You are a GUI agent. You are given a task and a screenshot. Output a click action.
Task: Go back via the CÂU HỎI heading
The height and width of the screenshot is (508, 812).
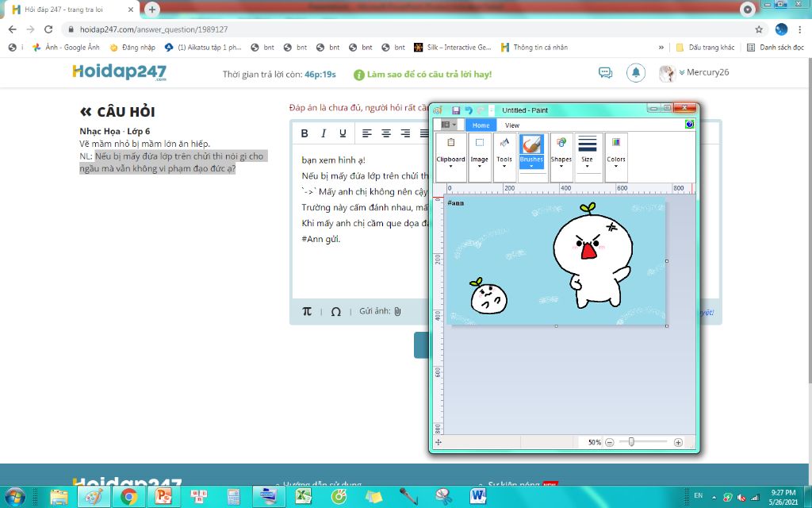click(117, 111)
